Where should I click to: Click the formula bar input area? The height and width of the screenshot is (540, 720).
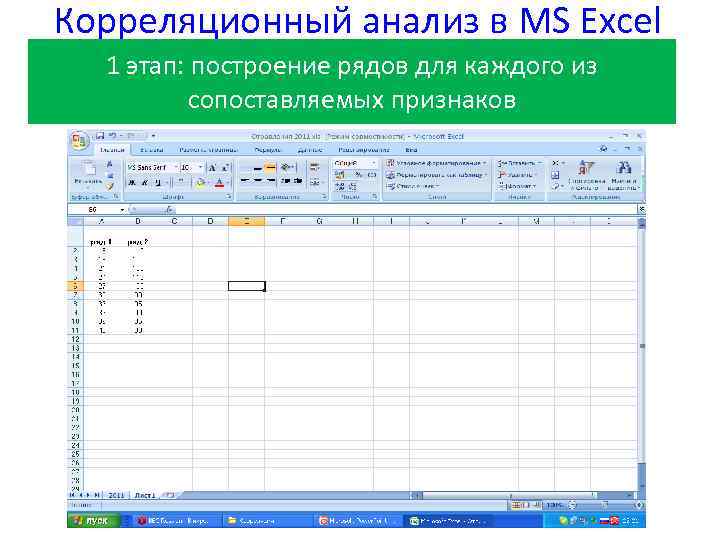click(407, 210)
